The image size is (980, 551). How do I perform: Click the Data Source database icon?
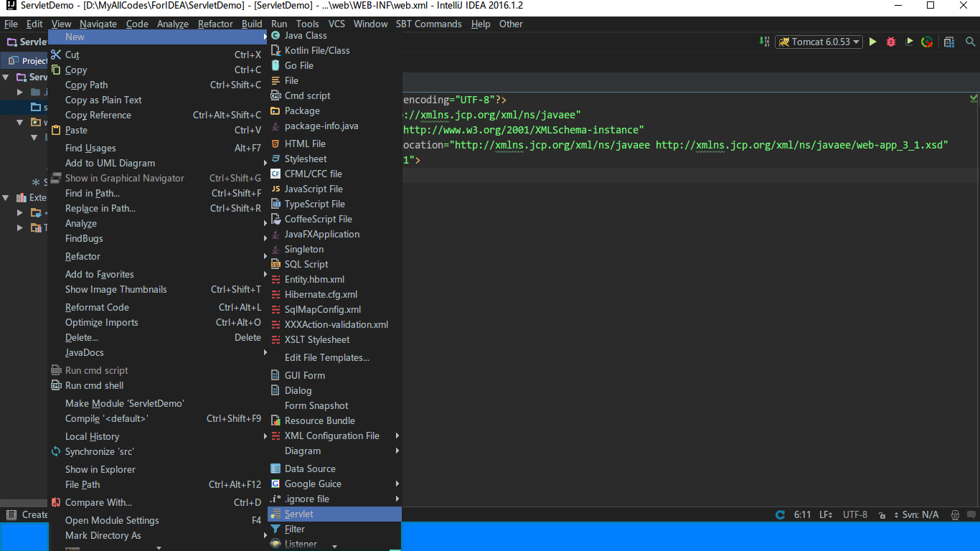click(x=275, y=468)
